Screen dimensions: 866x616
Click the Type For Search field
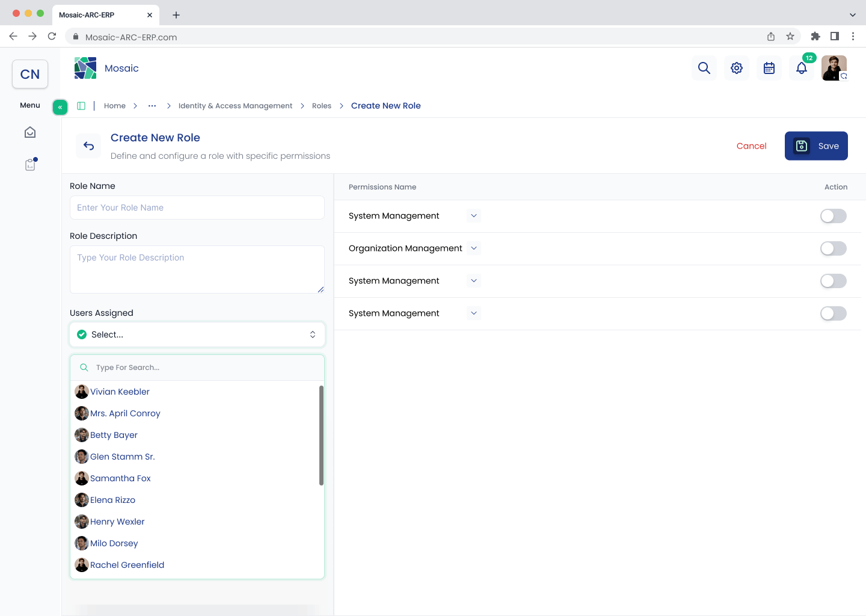point(197,368)
